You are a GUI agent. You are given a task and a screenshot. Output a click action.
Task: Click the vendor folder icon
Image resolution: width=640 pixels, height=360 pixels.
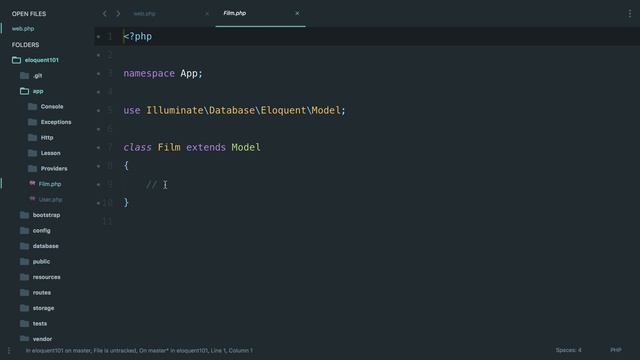24,339
